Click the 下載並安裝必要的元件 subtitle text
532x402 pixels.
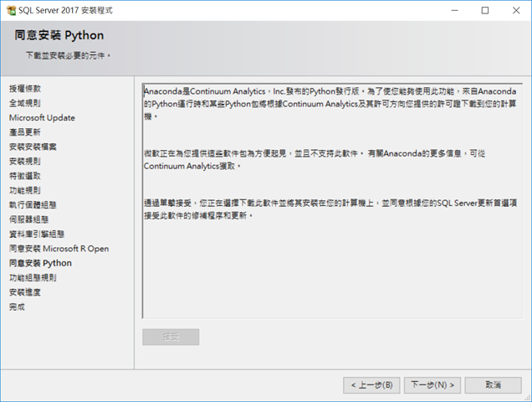(x=69, y=55)
